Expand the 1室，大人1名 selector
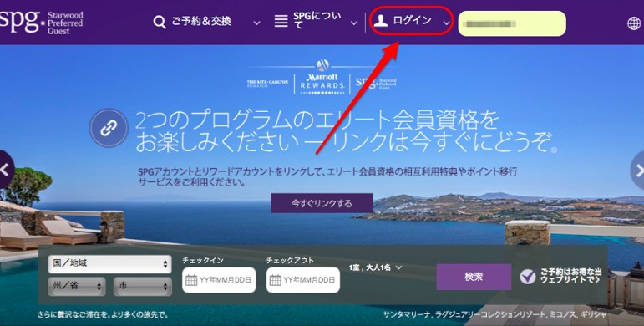Viewport: 644px width, 326px height. pyautogui.click(x=375, y=267)
